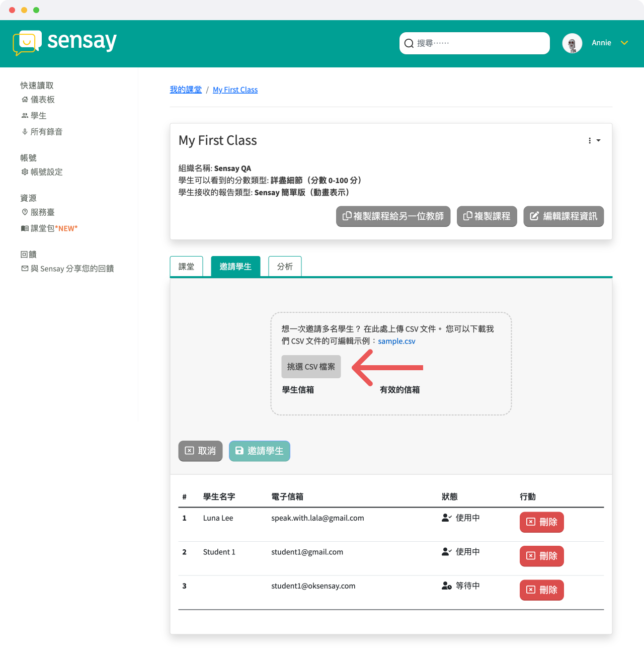Screen dimensions: 644x669
Task: Delete pending student1@oksensay.com invite
Action: pyautogui.click(x=541, y=590)
